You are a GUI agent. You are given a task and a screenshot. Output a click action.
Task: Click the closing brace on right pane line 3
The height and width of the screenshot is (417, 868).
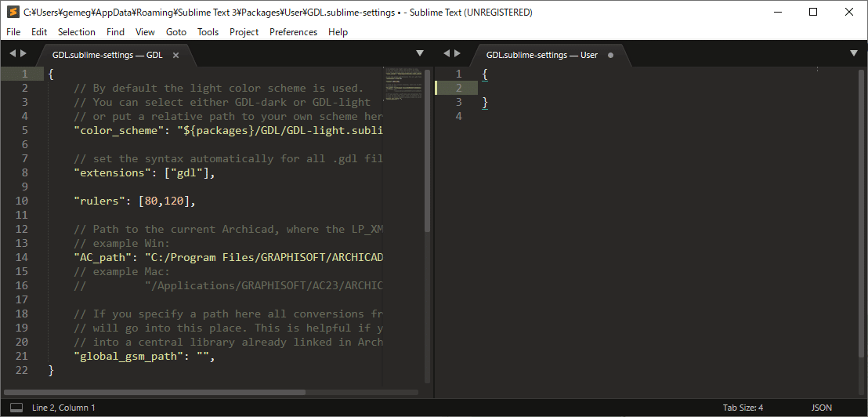click(485, 102)
